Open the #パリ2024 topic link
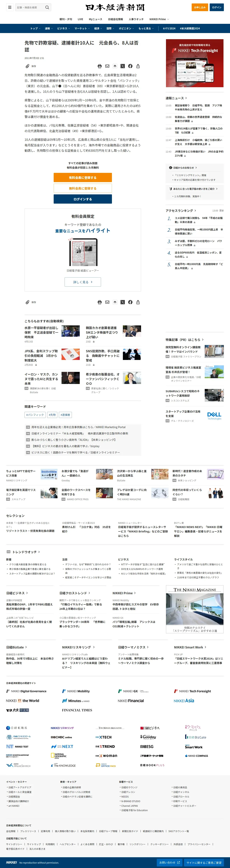Viewport: 230px width, 868px height. tap(169, 28)
